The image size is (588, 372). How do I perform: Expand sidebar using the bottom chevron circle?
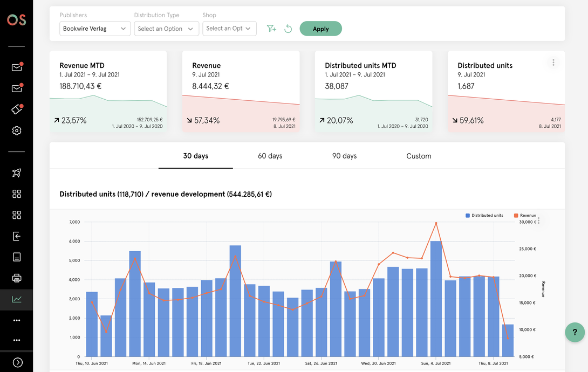tap(17, 363)
